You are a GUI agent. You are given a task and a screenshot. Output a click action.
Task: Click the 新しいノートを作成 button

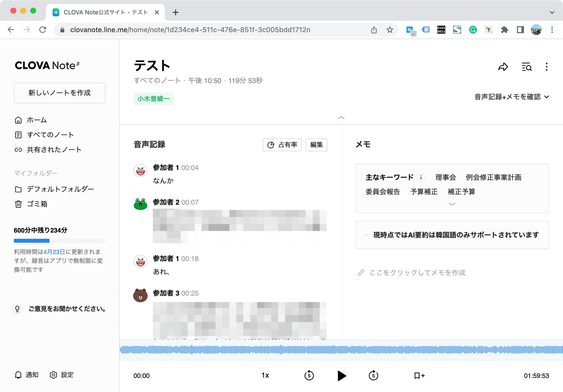[59, 93]
